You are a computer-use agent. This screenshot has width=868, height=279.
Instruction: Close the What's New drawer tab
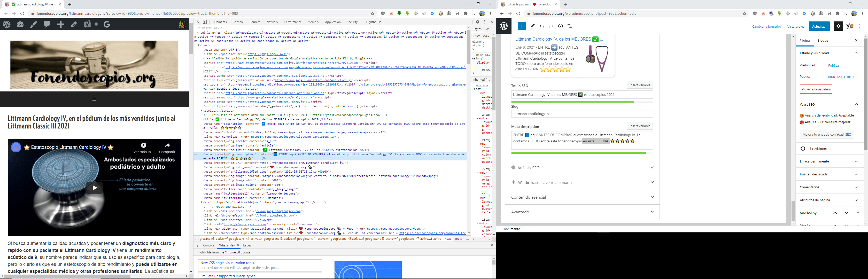click(x=238, y=245)
